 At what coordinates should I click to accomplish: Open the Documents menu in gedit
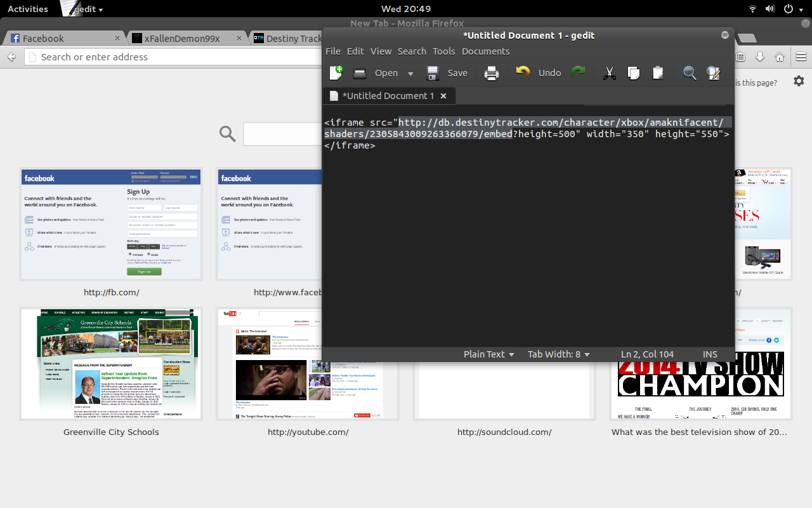click(486, 51)
